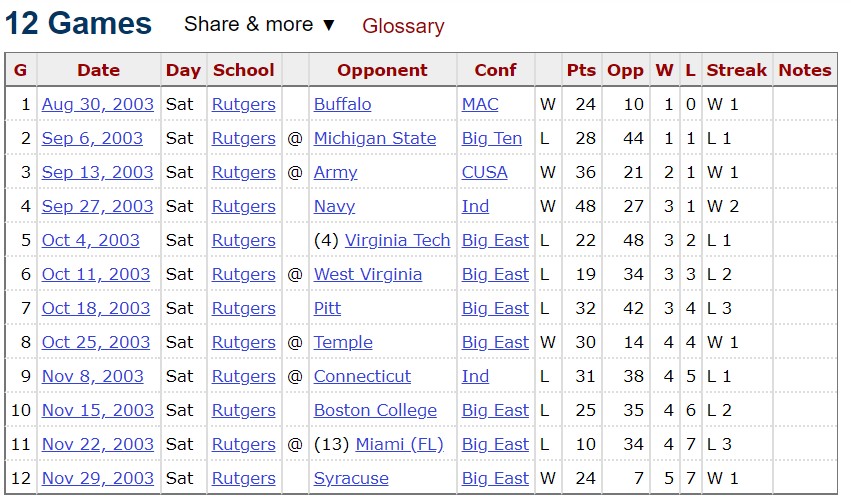Open the Michigan State opponent link
Image resolution: width=851 pixels, height=499 pixels.
(375, 138)
